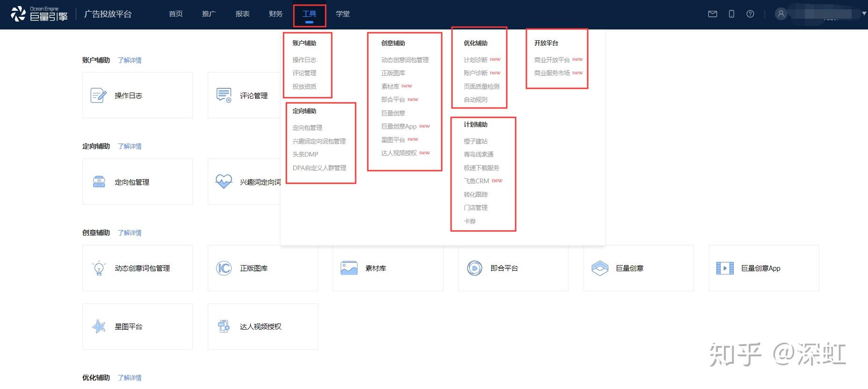
Task: Select 转化跟踪 menu entry
Action: pyautogui.click(x=475, y=194)
